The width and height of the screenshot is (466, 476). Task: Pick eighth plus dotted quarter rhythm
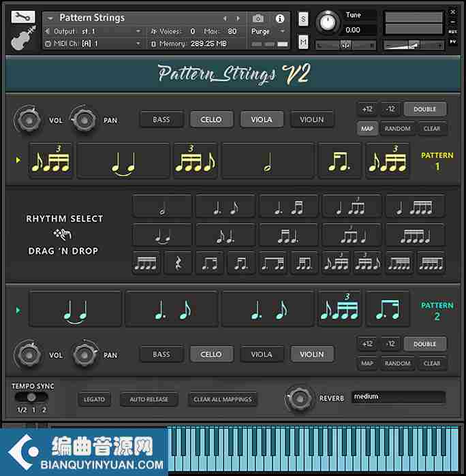click(x=225, y=235)
